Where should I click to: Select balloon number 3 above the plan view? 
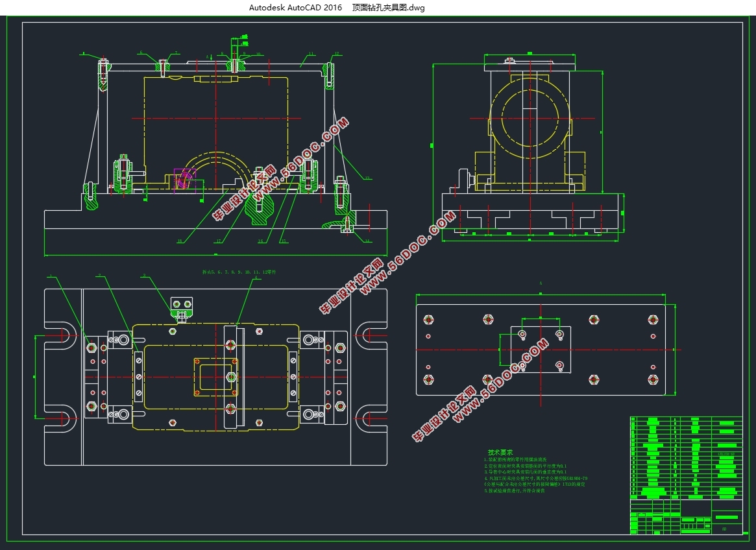144,276
